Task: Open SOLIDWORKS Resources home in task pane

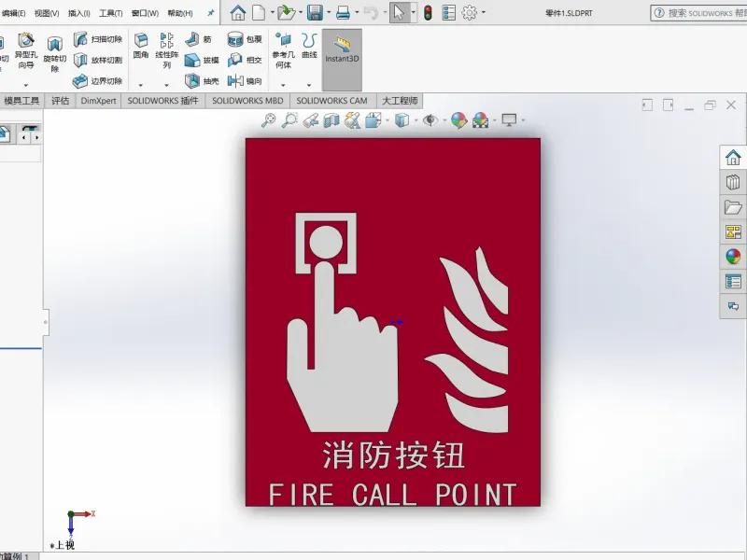Action: (x=733, y=157)
